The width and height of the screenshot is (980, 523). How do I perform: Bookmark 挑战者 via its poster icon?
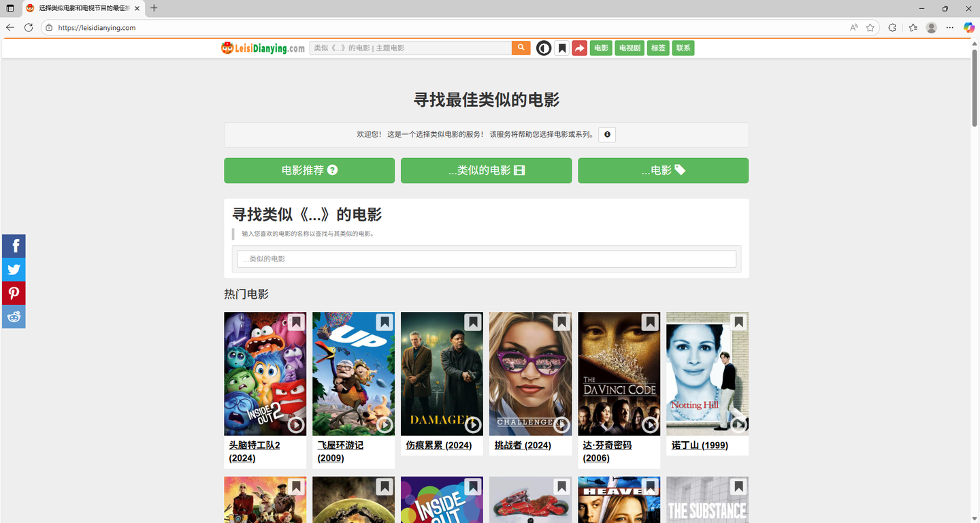click(561, 322)
